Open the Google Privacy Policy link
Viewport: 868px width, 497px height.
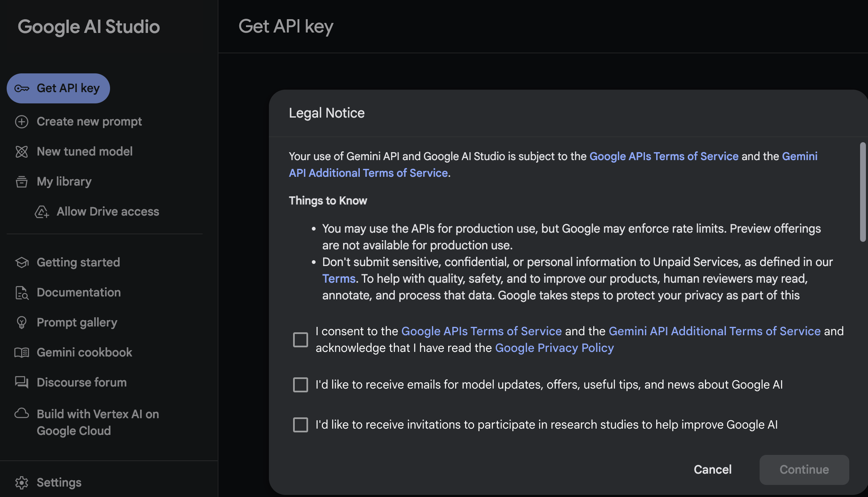tap(554, 347)
